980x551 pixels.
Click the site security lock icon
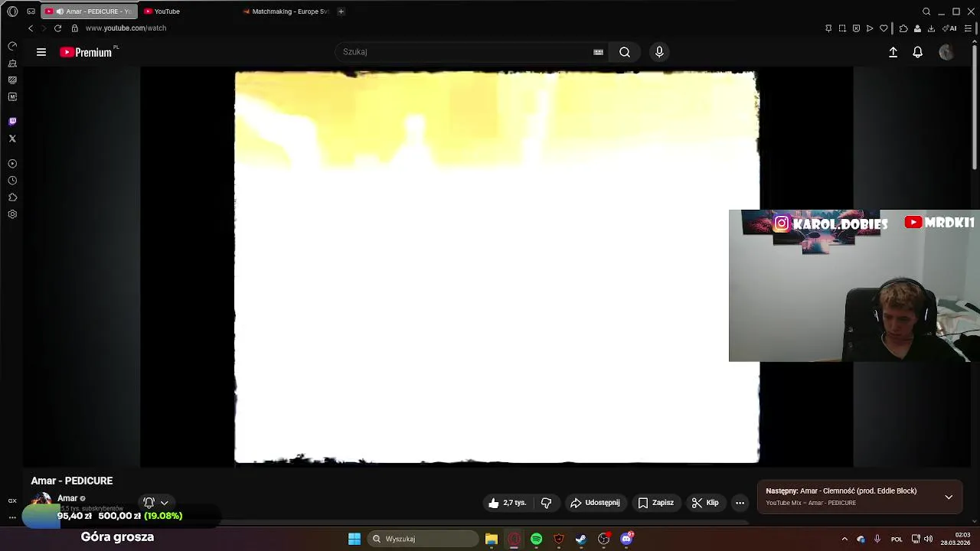pyautogui.click(x=74, y=28)
